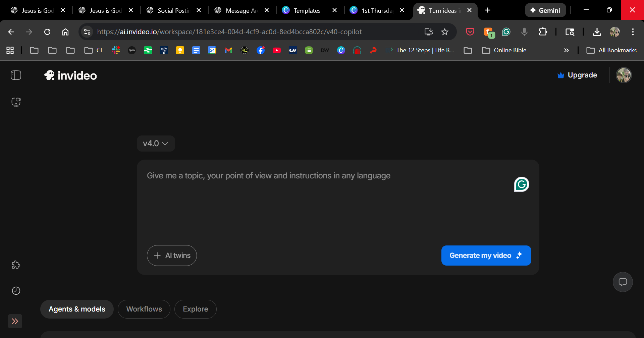Expand the v4.0 version dropdown

156,144
